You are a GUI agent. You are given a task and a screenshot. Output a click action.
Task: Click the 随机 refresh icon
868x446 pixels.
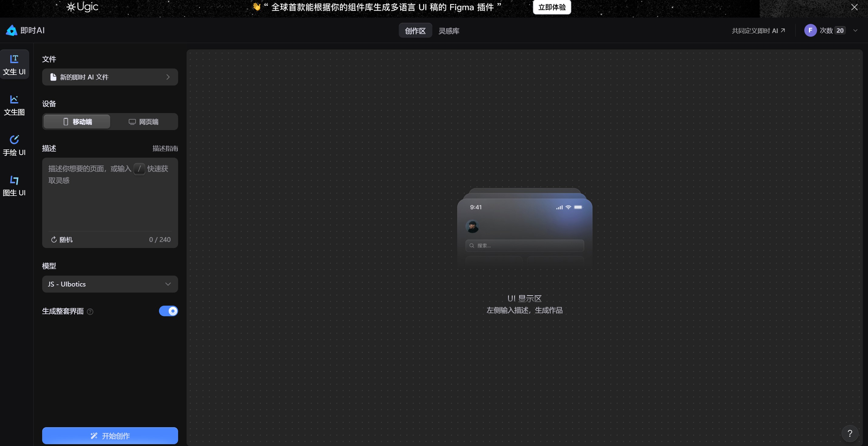pos(54,240)
